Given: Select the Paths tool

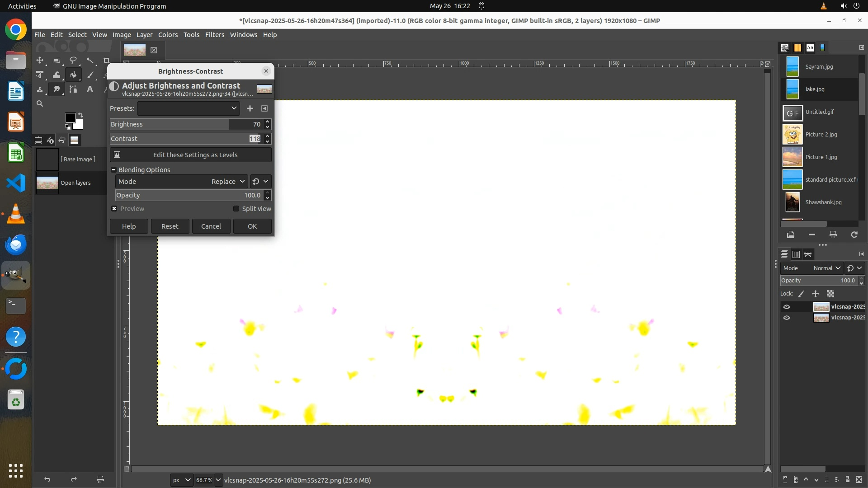Looking at the screenshot, I should tap(73, 89).
